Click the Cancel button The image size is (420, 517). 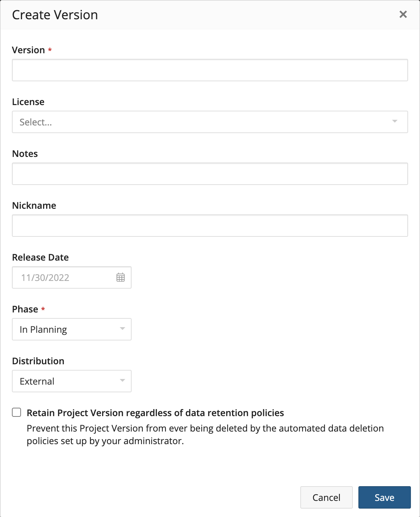(326, 497)
